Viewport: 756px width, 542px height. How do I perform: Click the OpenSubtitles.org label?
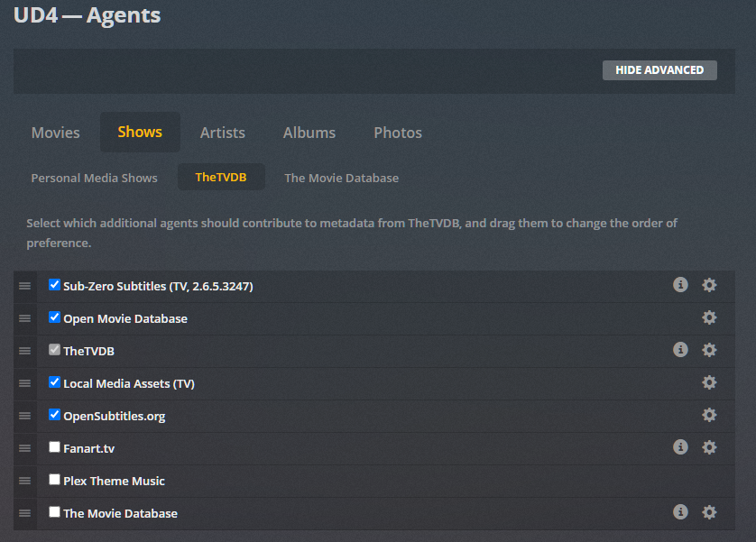pyautogui.click(x=115, y=416)
